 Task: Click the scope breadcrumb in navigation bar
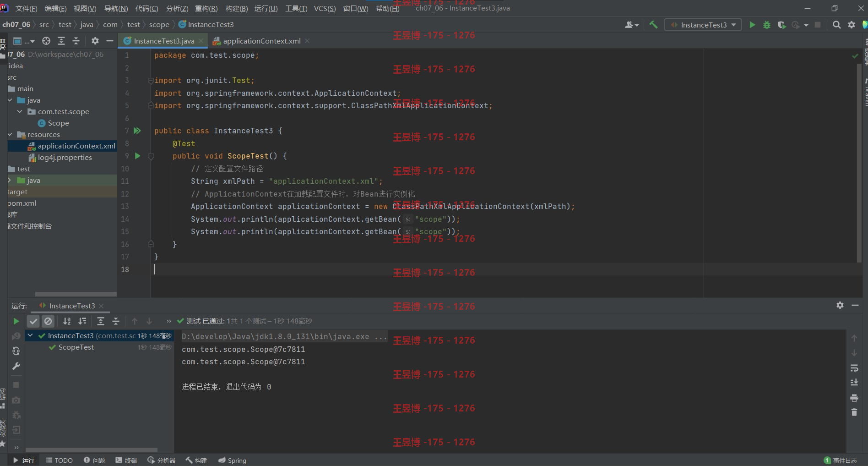[159, 25]
